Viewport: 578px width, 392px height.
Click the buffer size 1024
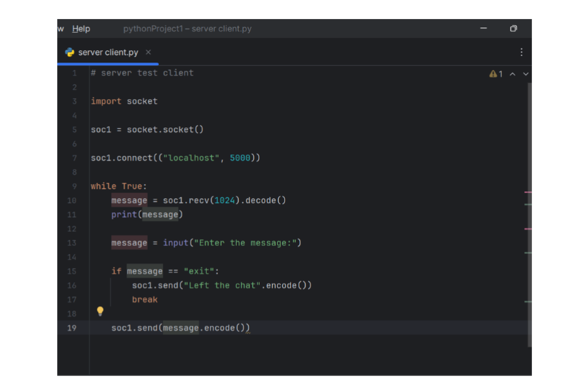(225, 201)
